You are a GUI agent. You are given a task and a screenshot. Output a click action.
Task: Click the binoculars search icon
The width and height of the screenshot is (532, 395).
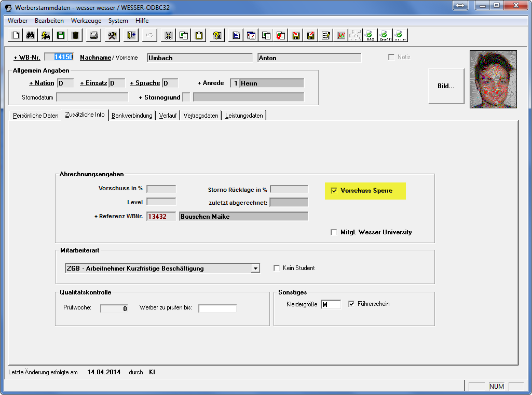(x=31, y=35)
